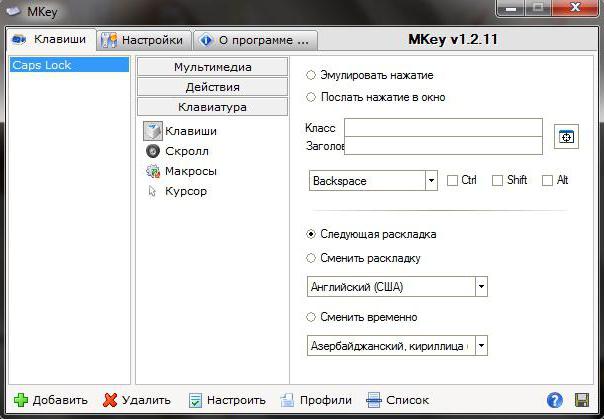Expand the Действия section

pyautogui.click(x=212, y=87)
